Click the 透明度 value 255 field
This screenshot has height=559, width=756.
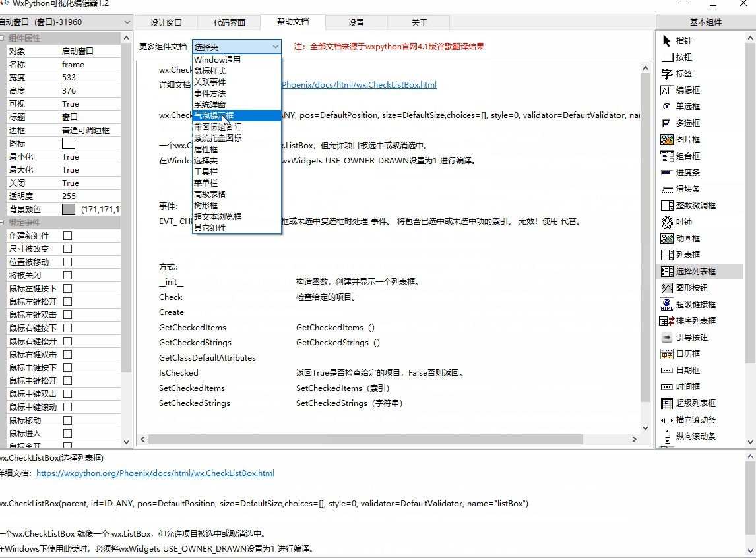90,196
